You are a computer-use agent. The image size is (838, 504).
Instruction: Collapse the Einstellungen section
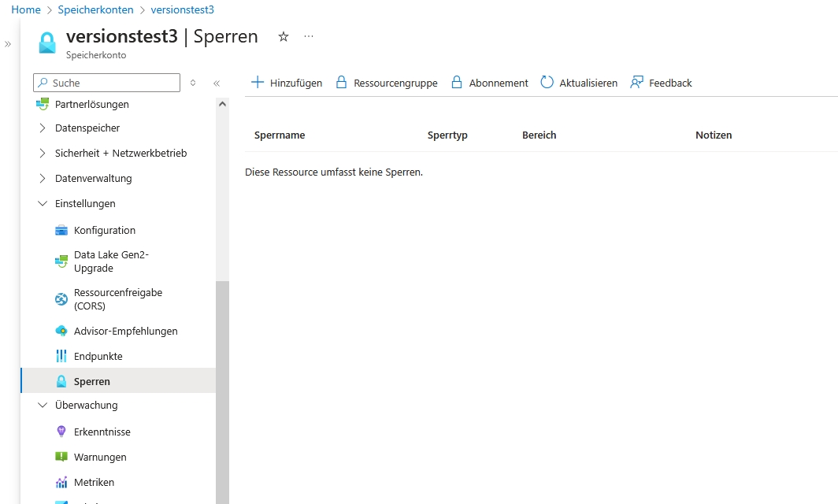43,204
